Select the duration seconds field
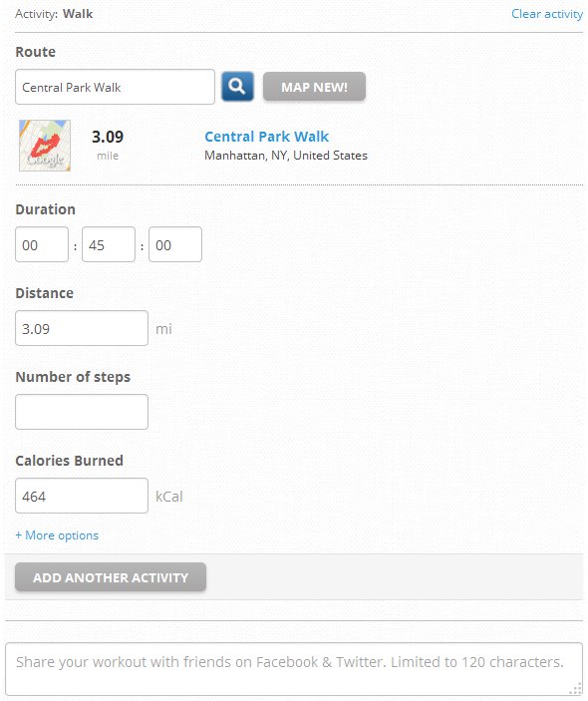Viewport: 588px width, 701px height. pyautogui.click(x=175, y=244)
